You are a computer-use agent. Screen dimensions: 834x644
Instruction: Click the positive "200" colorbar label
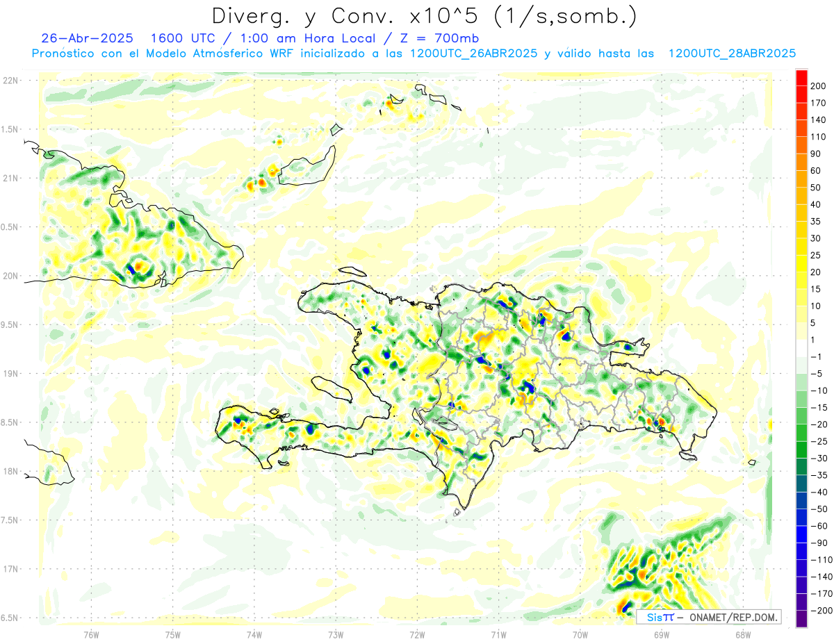[x=818, y=86]
